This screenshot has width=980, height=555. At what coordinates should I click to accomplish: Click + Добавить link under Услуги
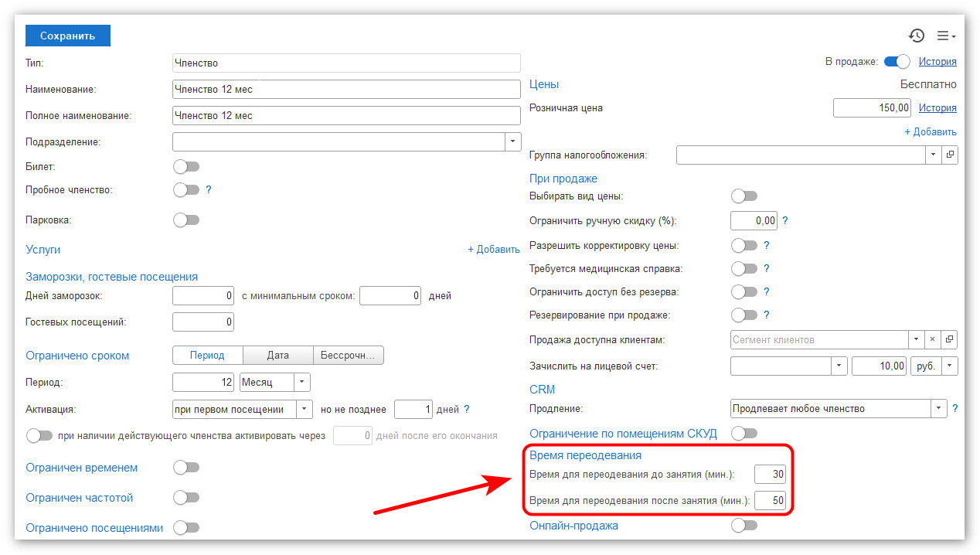click(494, 250)
